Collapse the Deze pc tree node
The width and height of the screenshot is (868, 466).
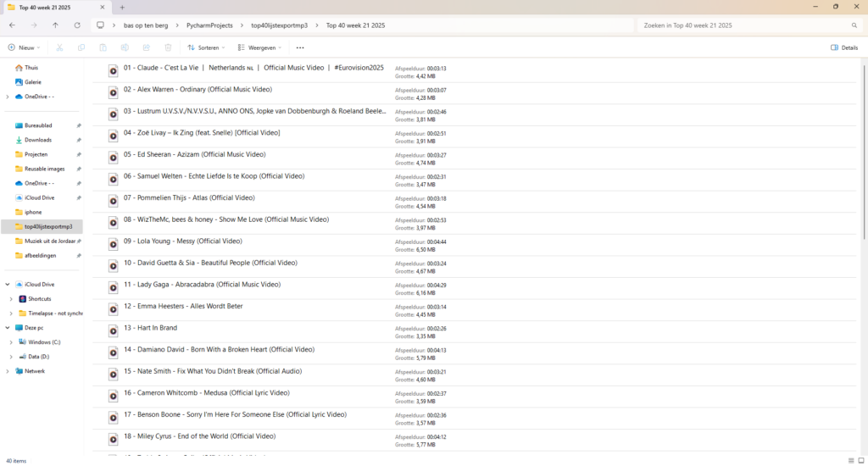pyautogui.click(x=7, y=328)
